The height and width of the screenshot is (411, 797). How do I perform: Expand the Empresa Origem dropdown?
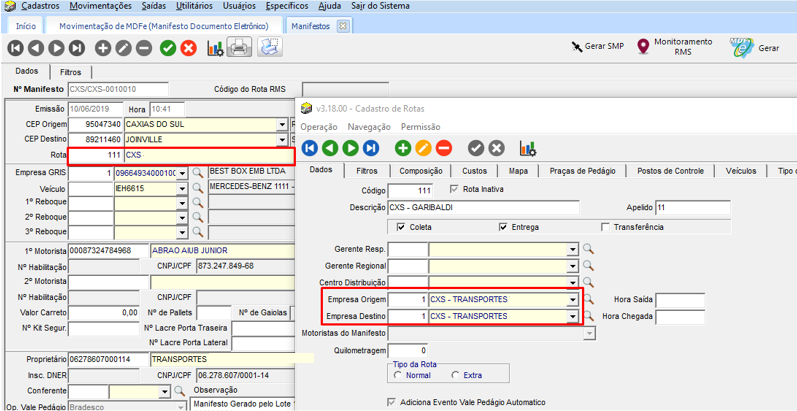pos(573,299)
